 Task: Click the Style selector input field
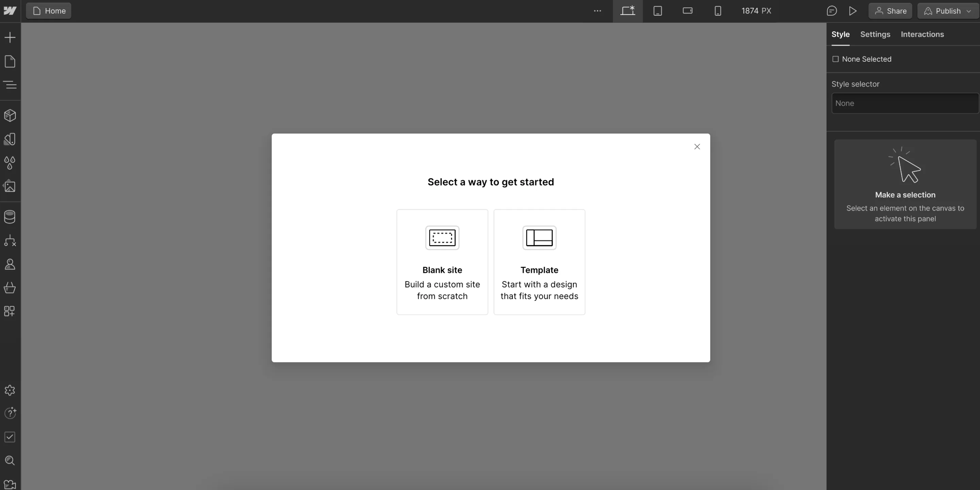tap(905, 103)
